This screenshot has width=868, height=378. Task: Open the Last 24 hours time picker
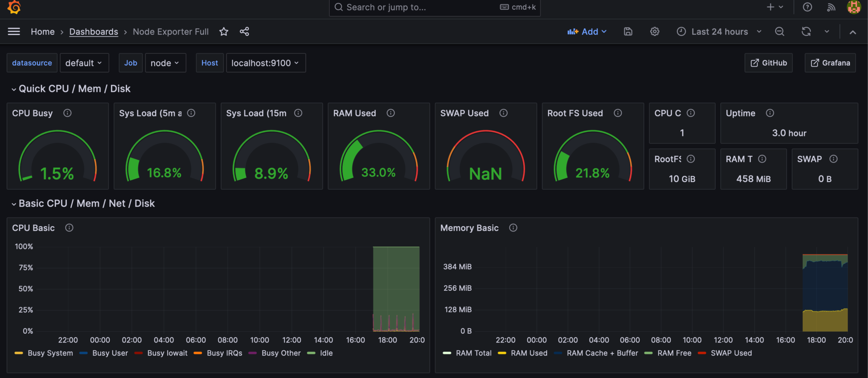point(719,32)
